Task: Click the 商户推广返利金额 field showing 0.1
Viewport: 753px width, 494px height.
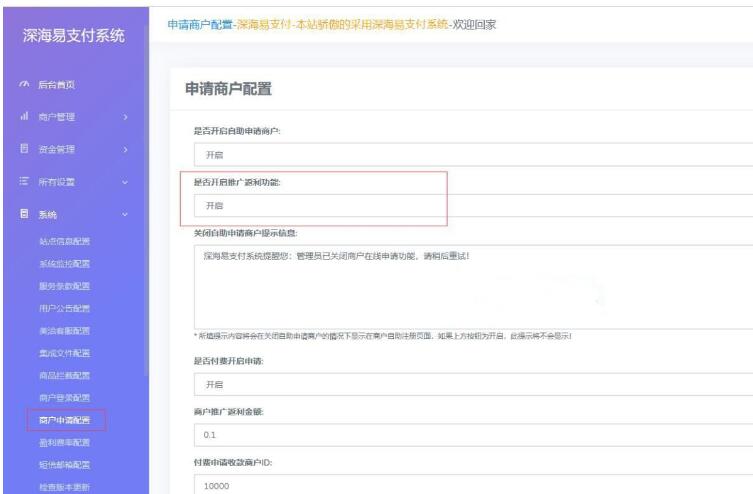Action: pos(473,435)
